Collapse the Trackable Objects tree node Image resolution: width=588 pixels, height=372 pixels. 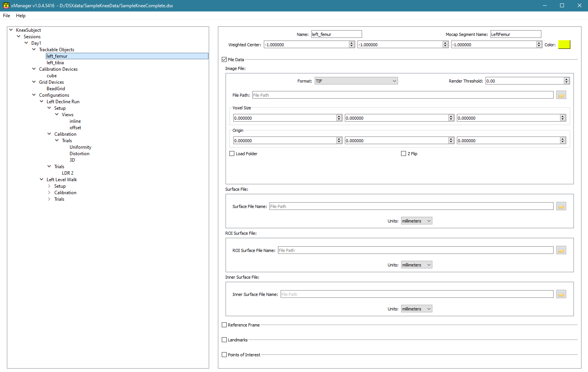(34, 50)
